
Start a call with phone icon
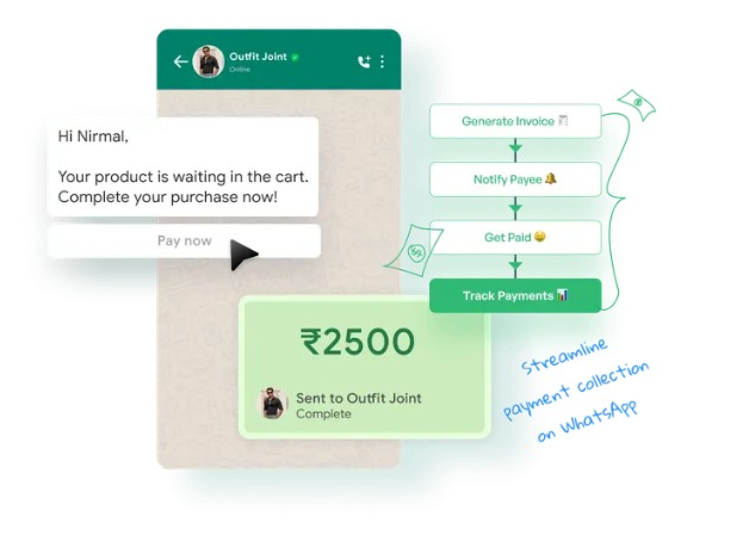364,61
